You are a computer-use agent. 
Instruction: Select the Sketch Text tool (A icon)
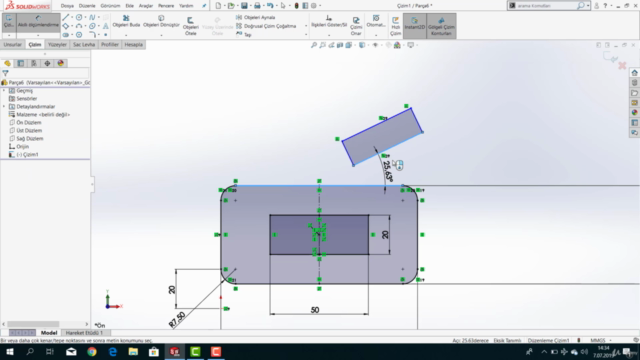tap(106, 26)
